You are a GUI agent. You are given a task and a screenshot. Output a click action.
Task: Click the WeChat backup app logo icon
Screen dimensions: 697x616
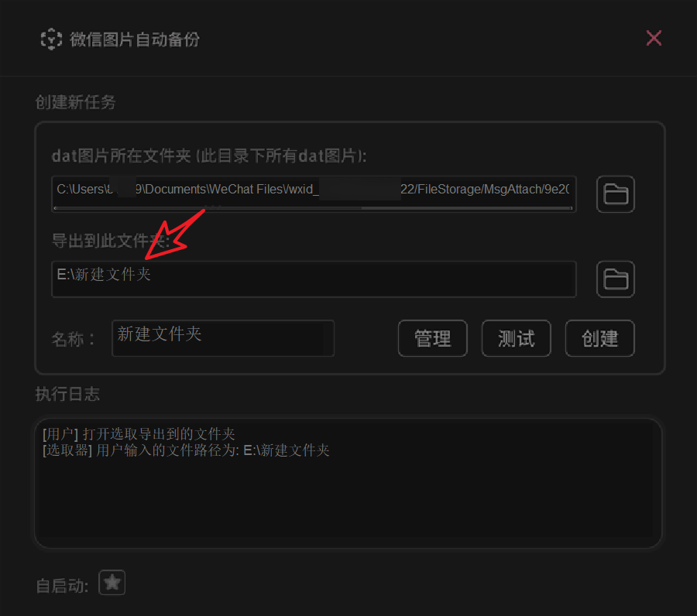pos(51,39)
